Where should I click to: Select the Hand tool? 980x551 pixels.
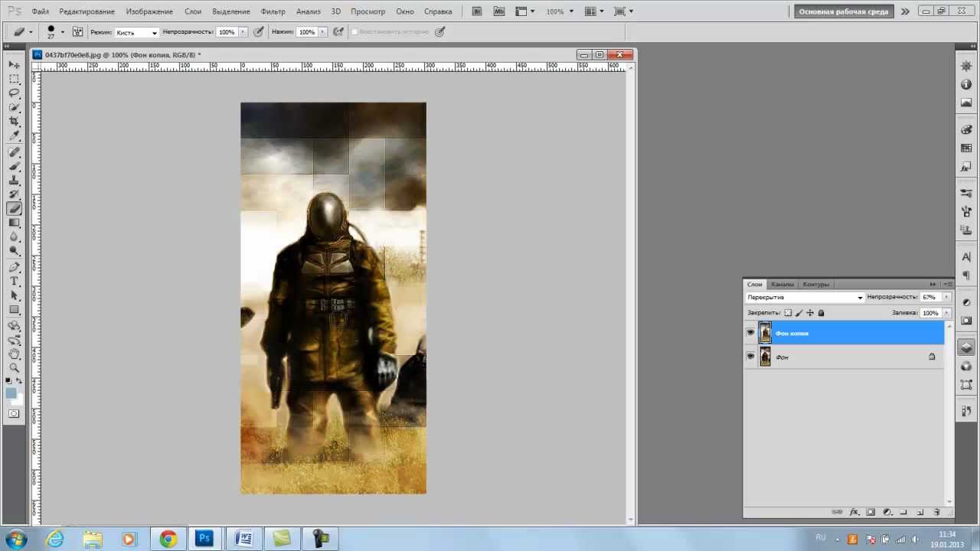pyautogui.click(x=14, y=354)
